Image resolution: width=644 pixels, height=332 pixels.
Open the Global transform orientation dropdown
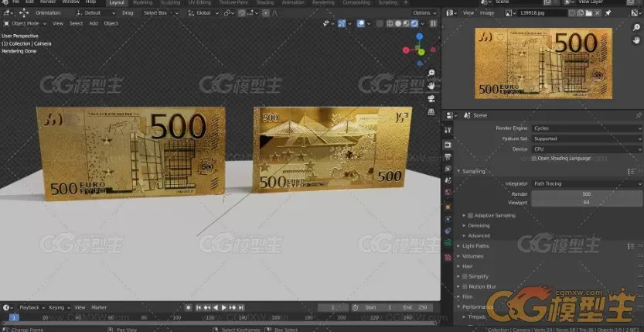[x=204, y=12]
